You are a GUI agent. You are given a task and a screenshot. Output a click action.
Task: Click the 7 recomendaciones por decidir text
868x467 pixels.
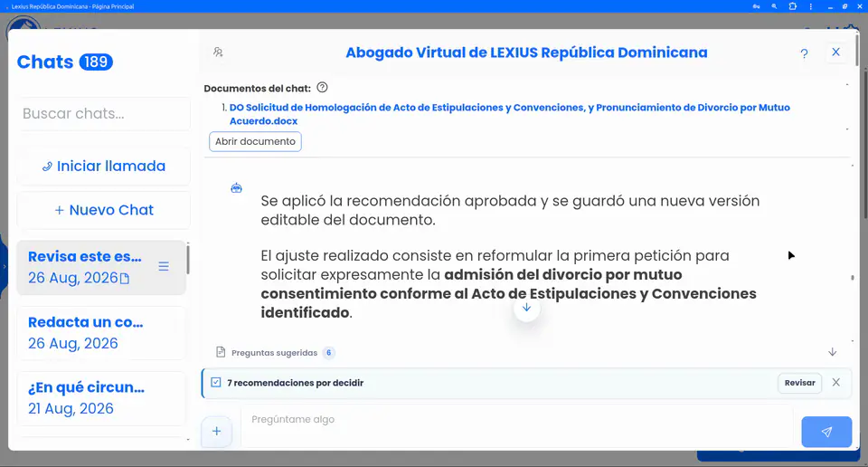point(295,383)
